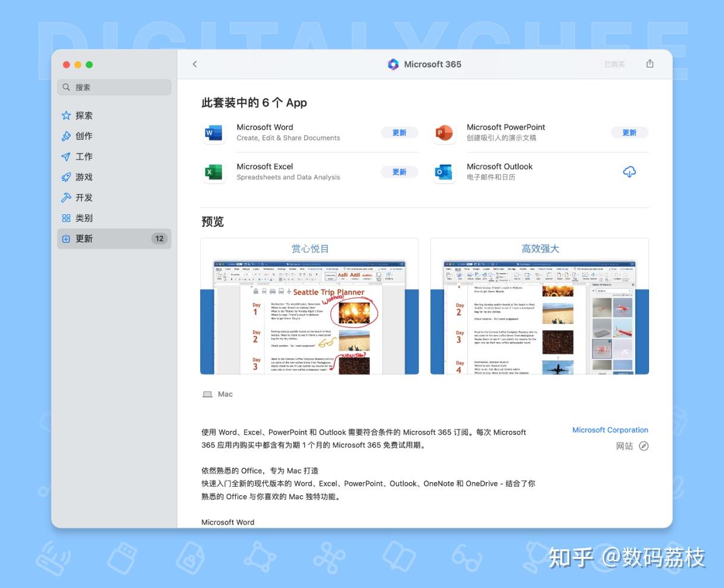Click the Microsoft Word text under the description
This screenshot has height=588, width=724.
point(228,522)
